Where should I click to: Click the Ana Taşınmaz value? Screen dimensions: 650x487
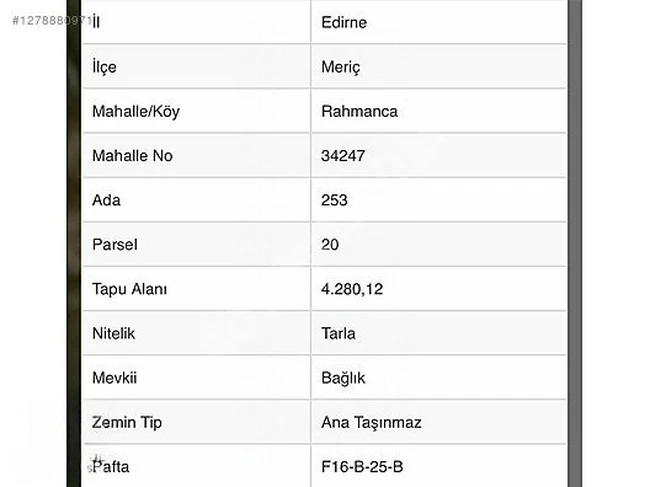coord(371,422)
